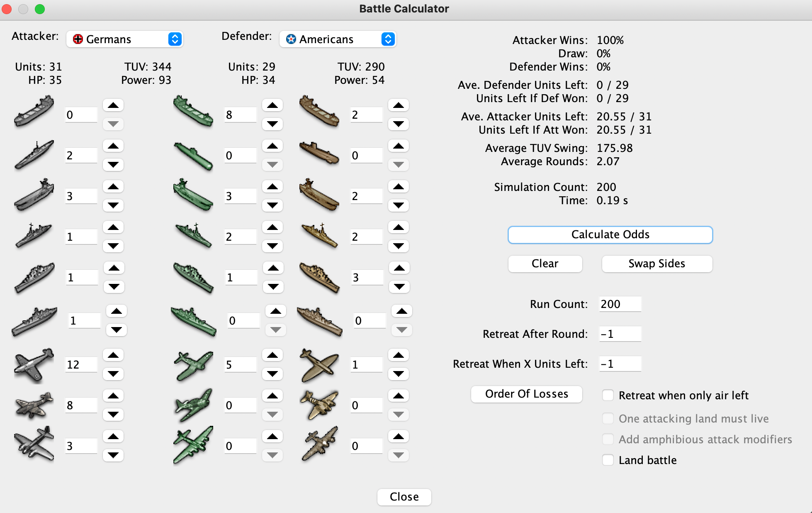
Task: Open the Order Of Losses dialog
Action: pyautogui.click(x=527, y=394)
